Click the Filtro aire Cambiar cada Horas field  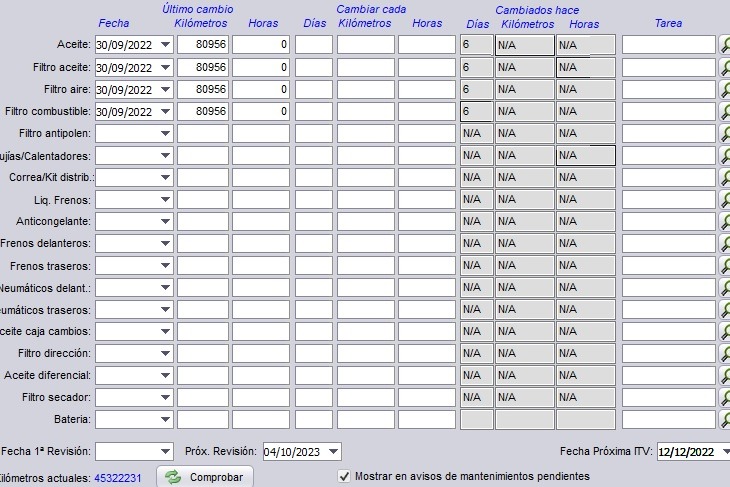427,89
